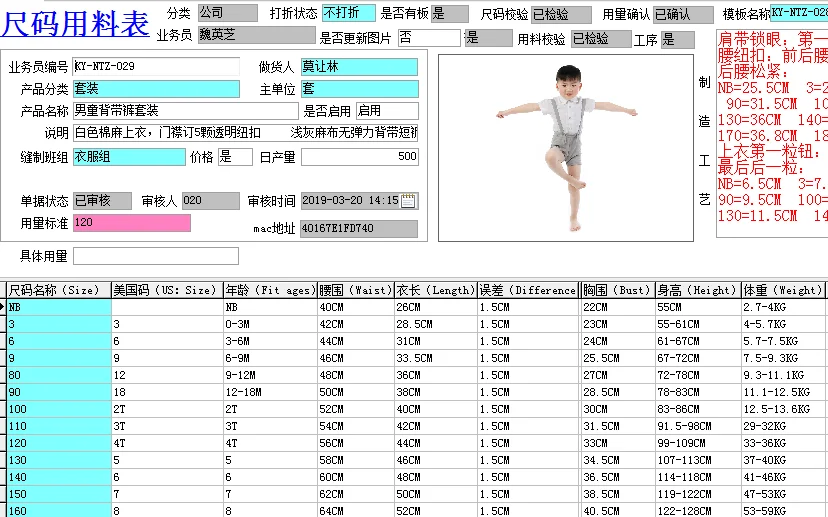The image size is (828, 517).
Task: Click the 年龄 (Fit ages) column header
Action: (270, 290)
